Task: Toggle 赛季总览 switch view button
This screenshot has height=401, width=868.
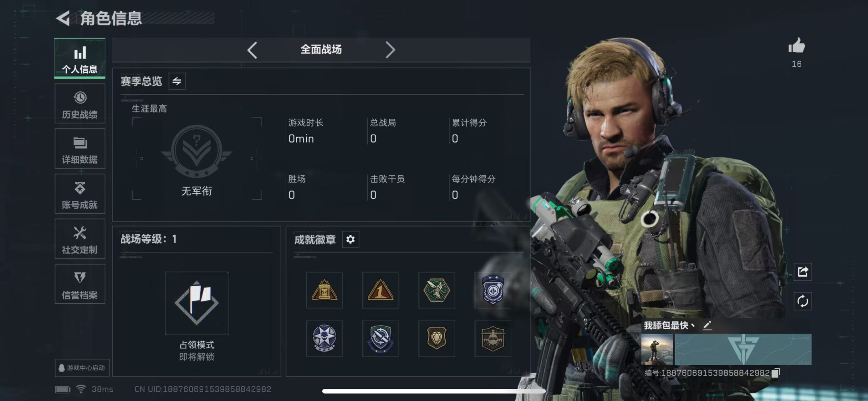Action: tap(177, 81)
